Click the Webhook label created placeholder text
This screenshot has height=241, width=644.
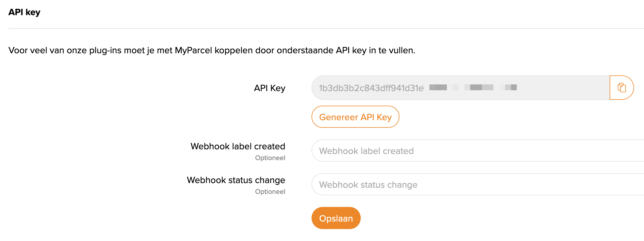click(x=366, y=151)
